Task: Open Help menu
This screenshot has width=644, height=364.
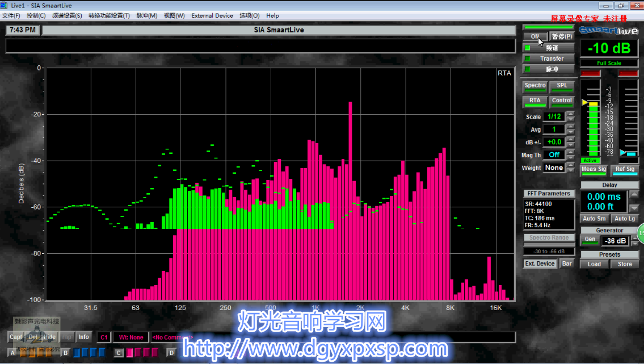Action: pyautogui.click(x=272, y=15)
